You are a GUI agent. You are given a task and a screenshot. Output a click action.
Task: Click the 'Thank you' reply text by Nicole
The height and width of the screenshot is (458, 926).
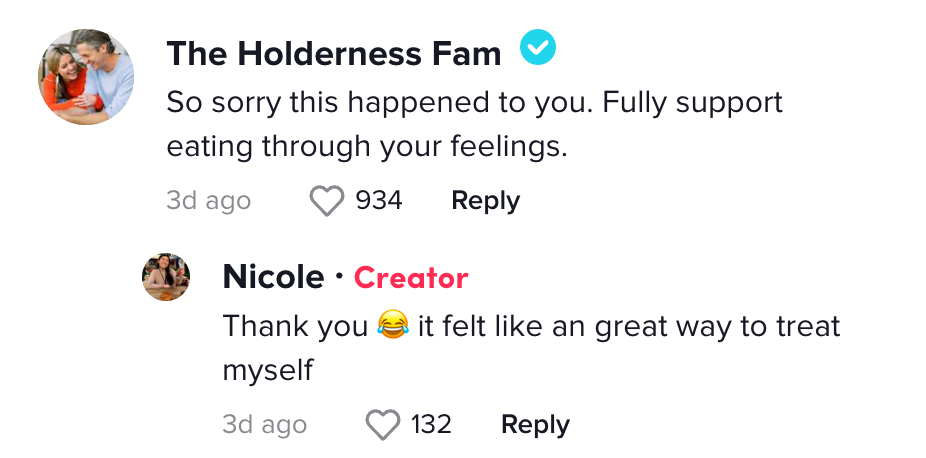point(295,326)
